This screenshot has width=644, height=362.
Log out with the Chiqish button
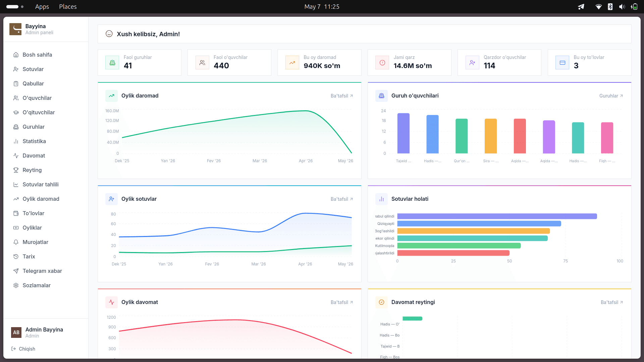(x=23, y=349)
